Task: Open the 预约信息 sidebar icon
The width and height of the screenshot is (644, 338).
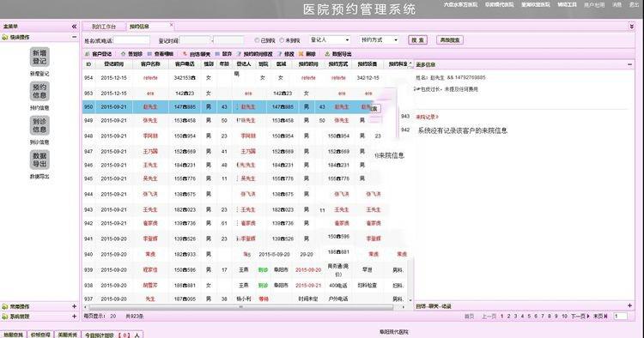Action: click(x=39, y=92)
